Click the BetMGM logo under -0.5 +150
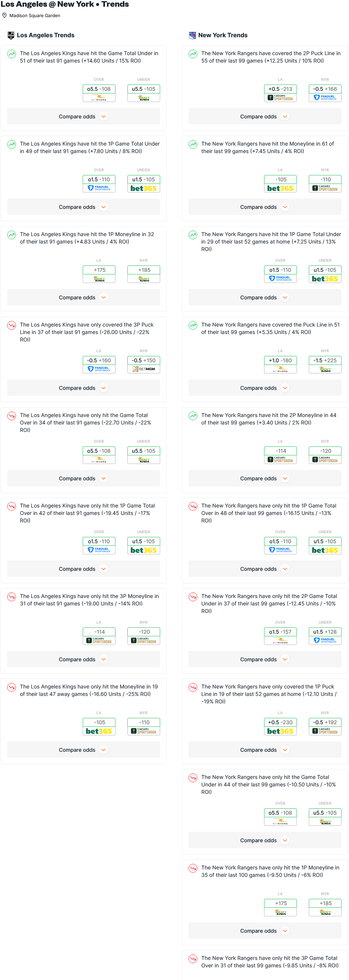 tap(143, 369)
